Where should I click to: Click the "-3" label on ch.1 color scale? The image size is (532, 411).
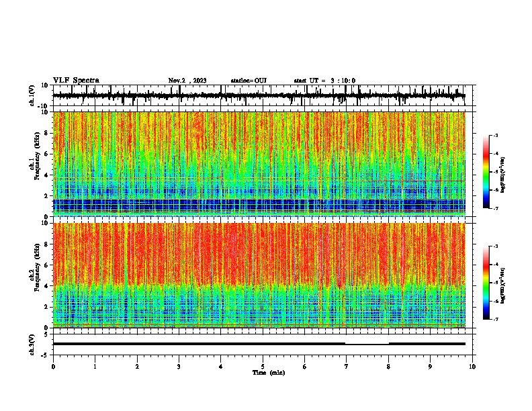(496, 135)
